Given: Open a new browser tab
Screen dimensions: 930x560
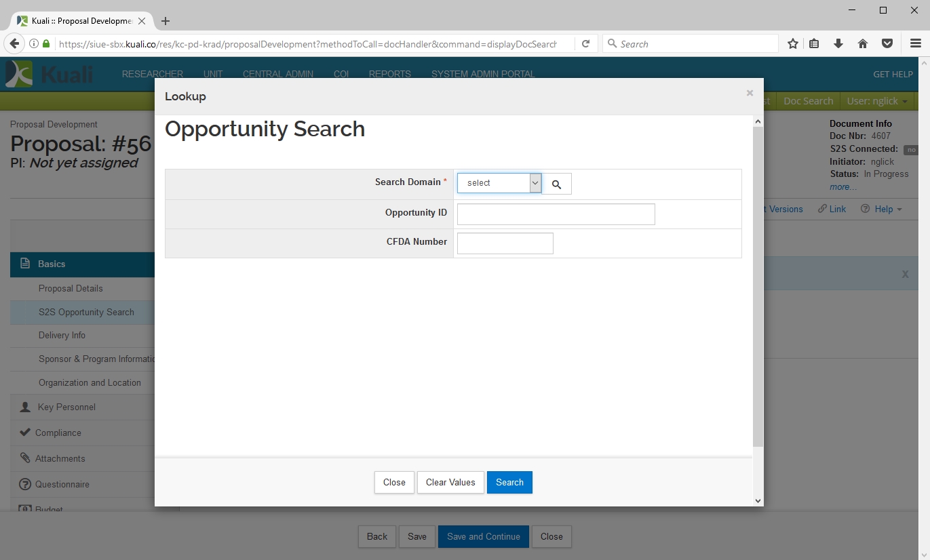Looking at the screenshot, I should [166, 21].
